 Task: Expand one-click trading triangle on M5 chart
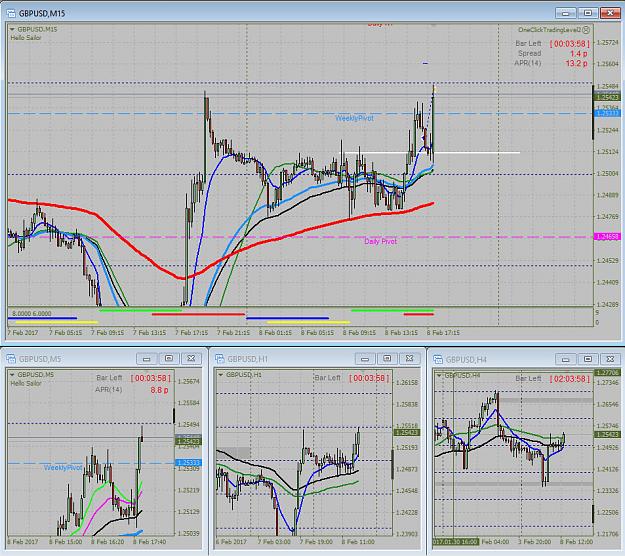[12, 375]
